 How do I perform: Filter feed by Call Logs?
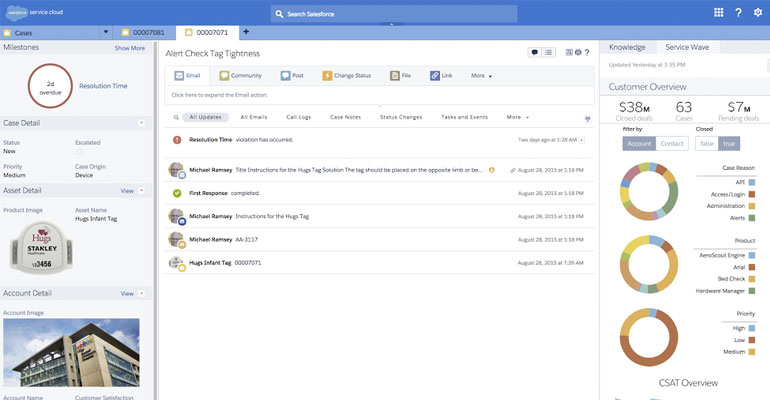click(299, 117)
